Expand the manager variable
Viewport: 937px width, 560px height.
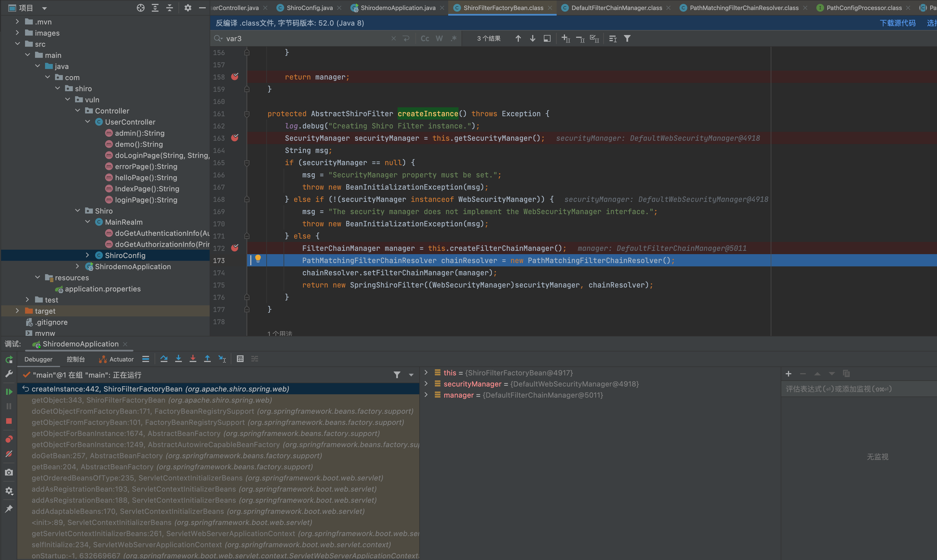tap(426, 395)
